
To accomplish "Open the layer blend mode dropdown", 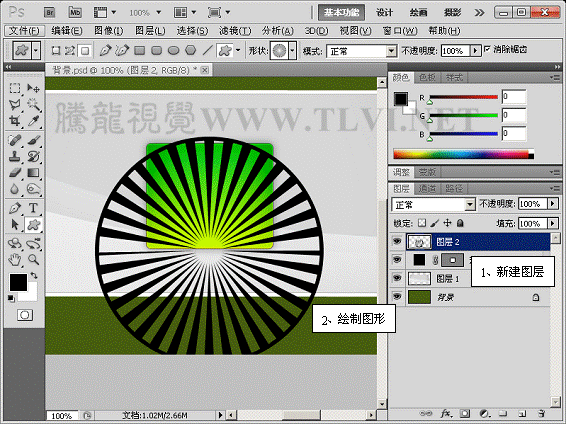I will pyautogui.click(x=469, y=205).
